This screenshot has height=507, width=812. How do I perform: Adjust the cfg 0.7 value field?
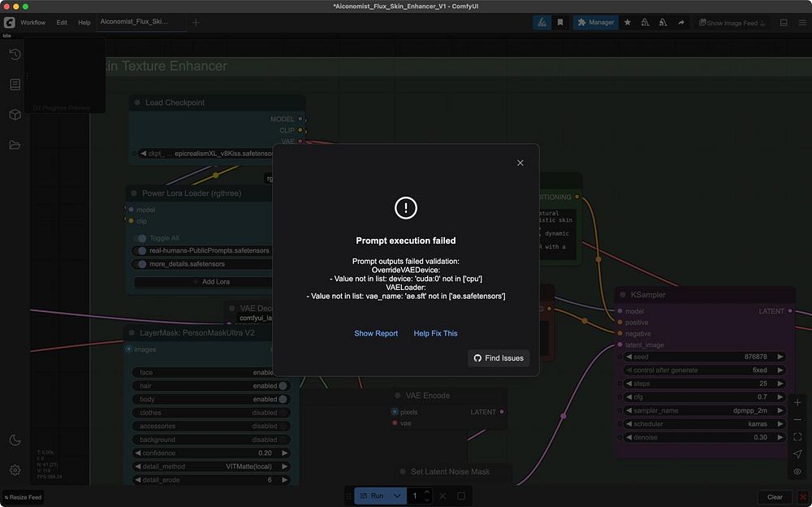tap(704, 397)
